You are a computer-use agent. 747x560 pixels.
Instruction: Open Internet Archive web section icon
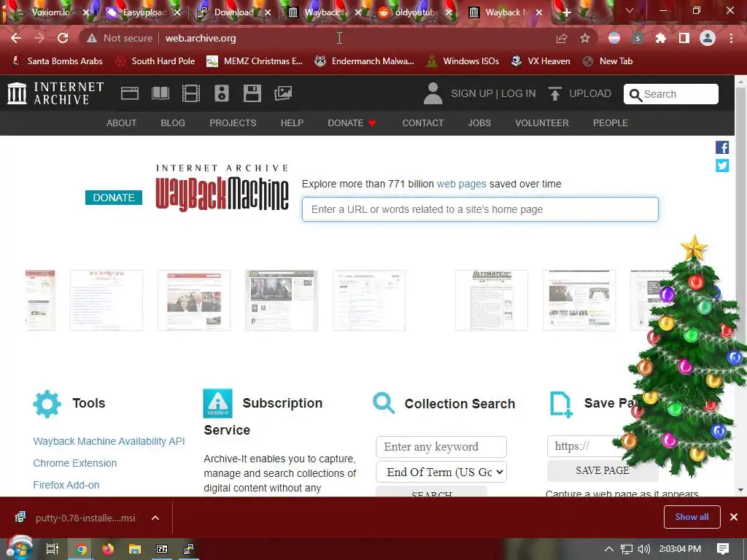(x=130, y=93)
